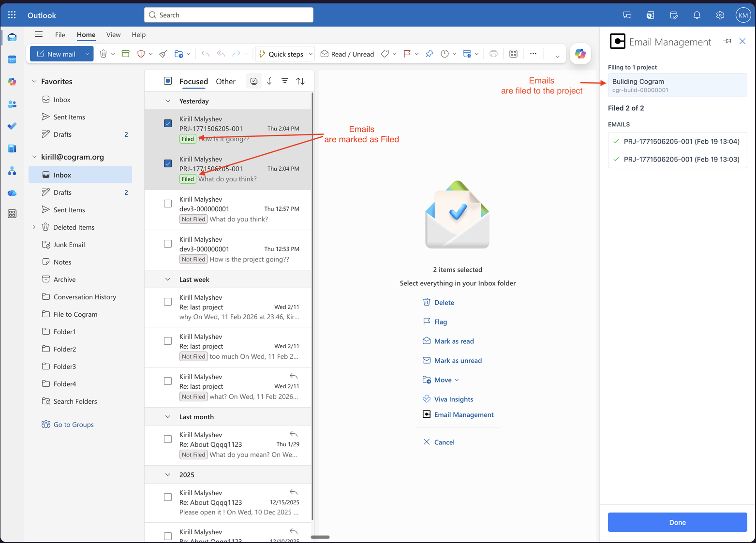
Task: Pin the Email Management pane
Action: (727, 41)
